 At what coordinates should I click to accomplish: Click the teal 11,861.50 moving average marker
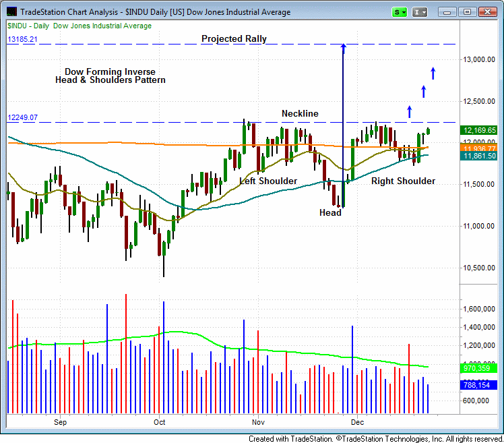coord(478,156)
